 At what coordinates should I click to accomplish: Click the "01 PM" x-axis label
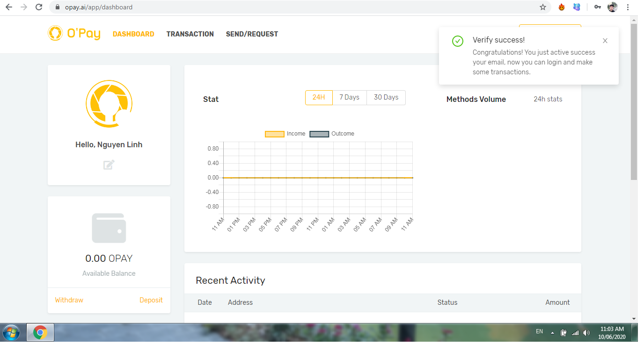tap(234, 224)
